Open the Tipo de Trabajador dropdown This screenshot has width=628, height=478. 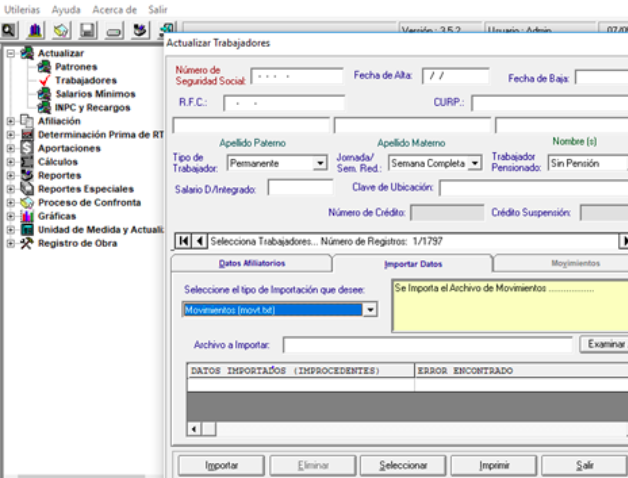pos(320,163)
